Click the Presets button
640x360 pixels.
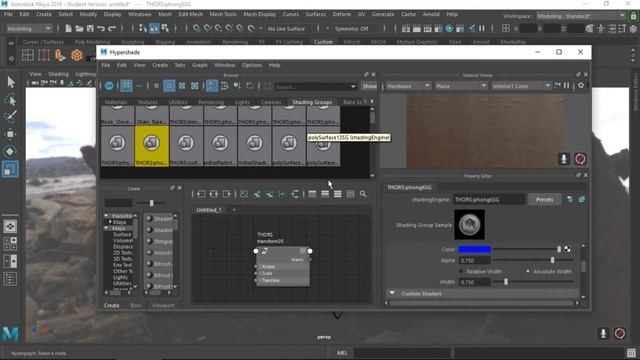coord(544,200)
